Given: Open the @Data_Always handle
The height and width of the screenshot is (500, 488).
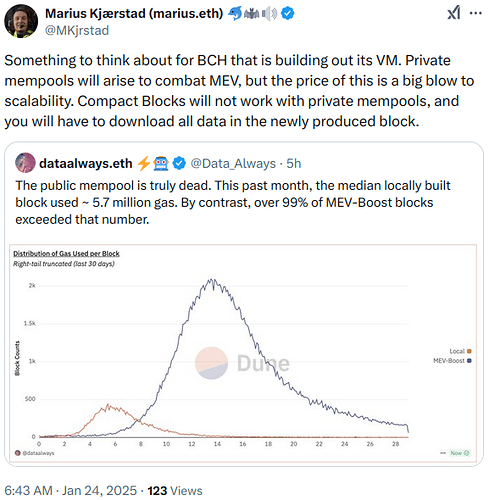Looking at the screenshot, I should (233, 164).
